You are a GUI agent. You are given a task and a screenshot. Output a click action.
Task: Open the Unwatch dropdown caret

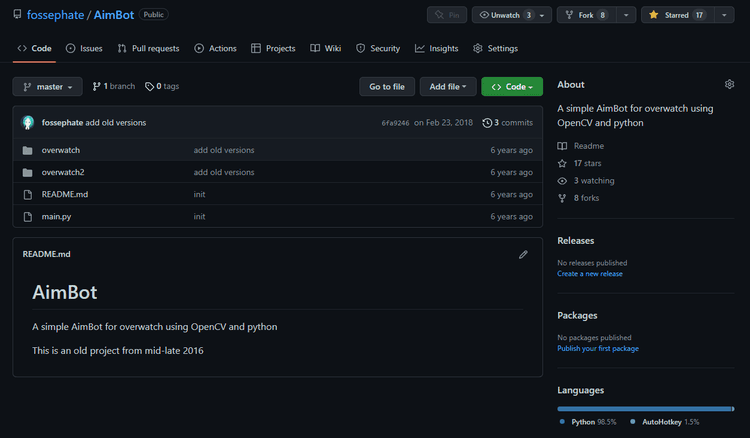pos(542,15)
